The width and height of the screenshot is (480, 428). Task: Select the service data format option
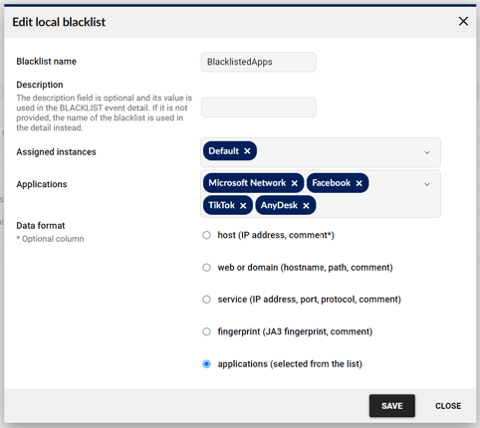point(207,299)
